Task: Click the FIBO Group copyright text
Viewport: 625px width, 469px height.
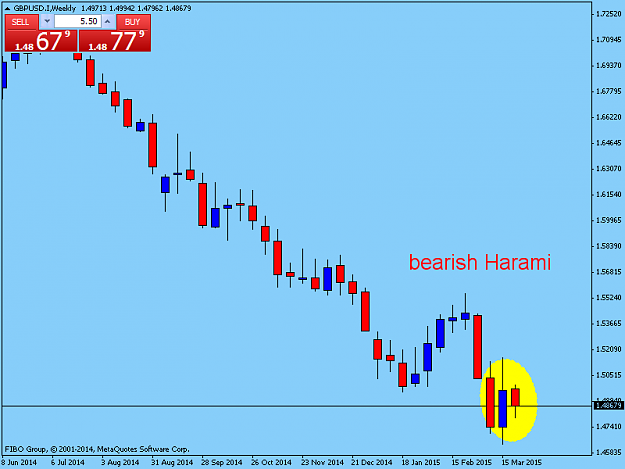Action: (x=97, y=449)
